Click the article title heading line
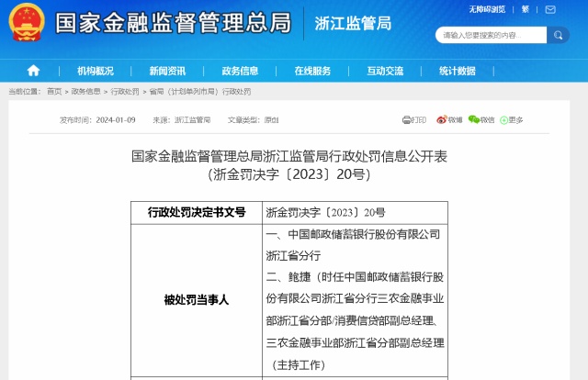This screenshot has height=380, width=588. (x=289, y=156)
